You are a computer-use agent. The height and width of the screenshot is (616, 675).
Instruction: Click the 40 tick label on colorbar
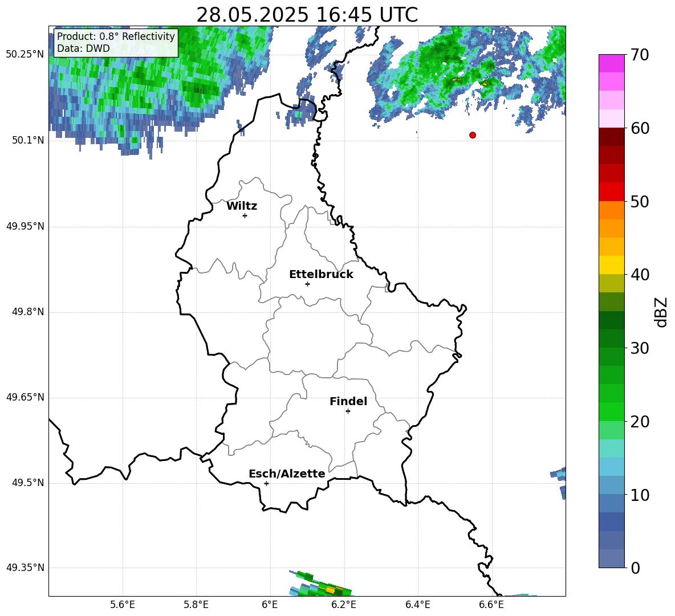click(639, 275)
